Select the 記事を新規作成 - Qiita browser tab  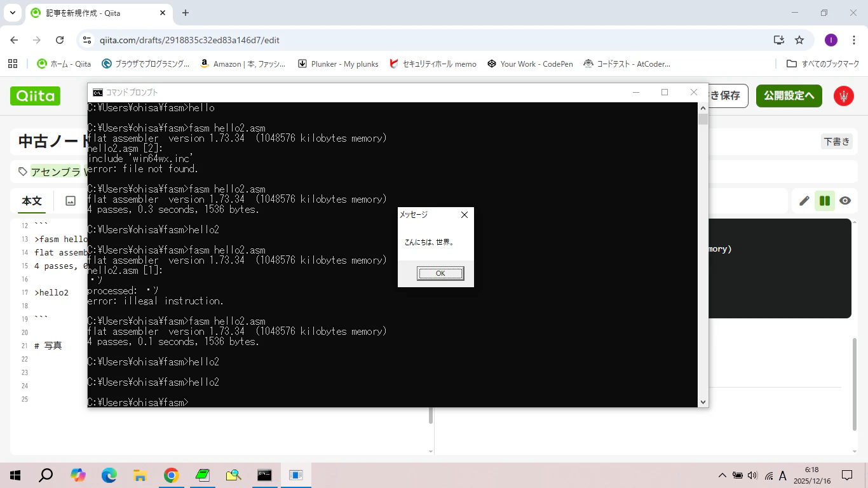(x=98, y=13)
